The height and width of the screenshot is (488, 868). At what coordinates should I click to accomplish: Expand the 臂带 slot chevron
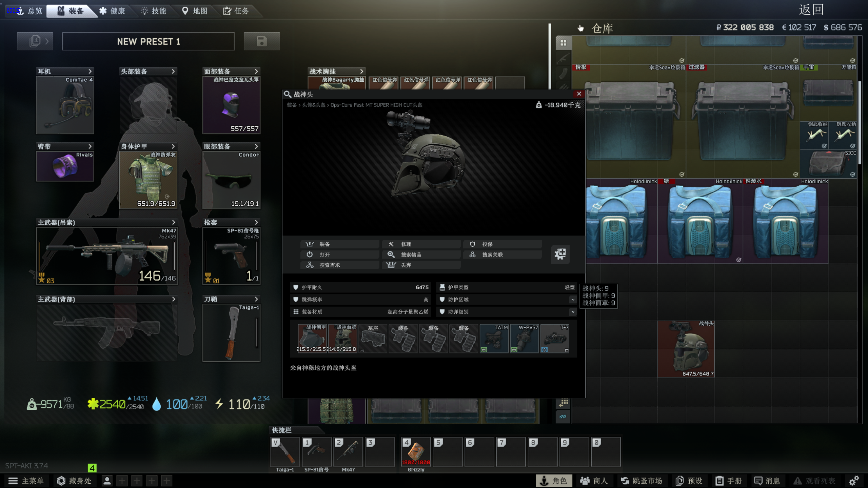[90, 146]
